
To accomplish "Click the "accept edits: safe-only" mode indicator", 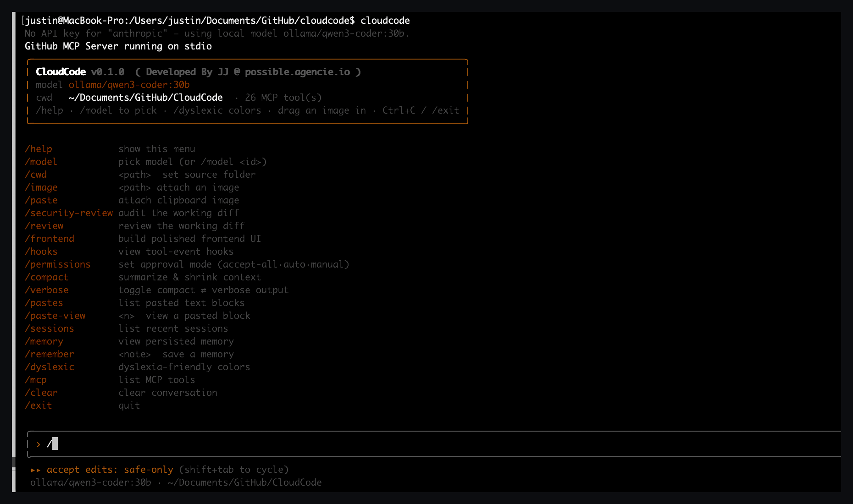I will coord(110,470).
